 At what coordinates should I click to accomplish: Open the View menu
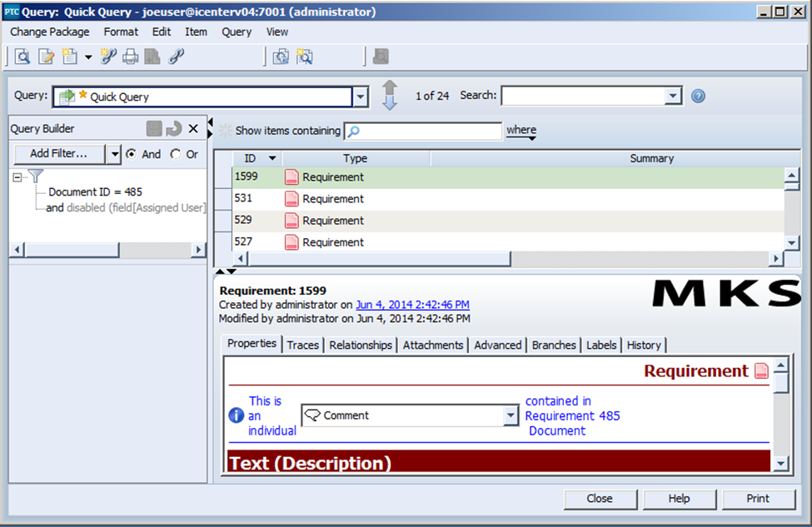tap(277, 32)
